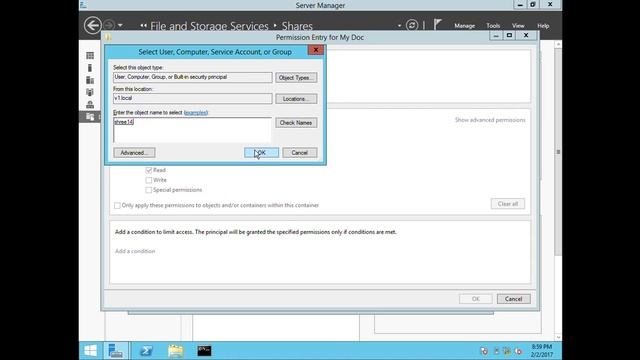Open the examples link
This screenshot has height=360, width=640.
tap(196, 113)
